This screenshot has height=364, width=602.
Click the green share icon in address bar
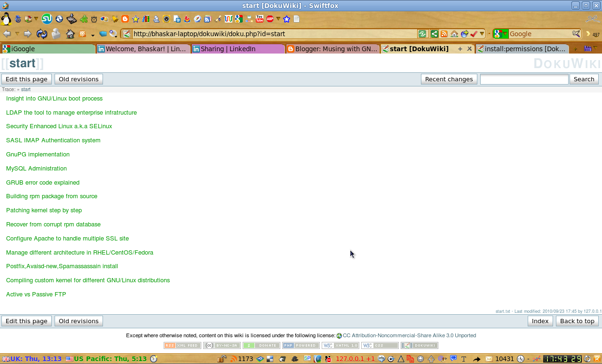point(435,34)
